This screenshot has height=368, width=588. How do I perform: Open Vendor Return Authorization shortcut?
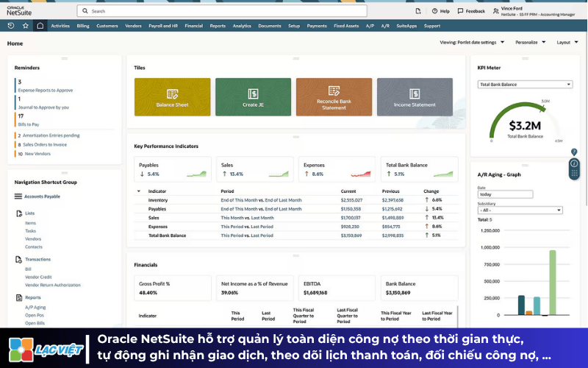53,285
